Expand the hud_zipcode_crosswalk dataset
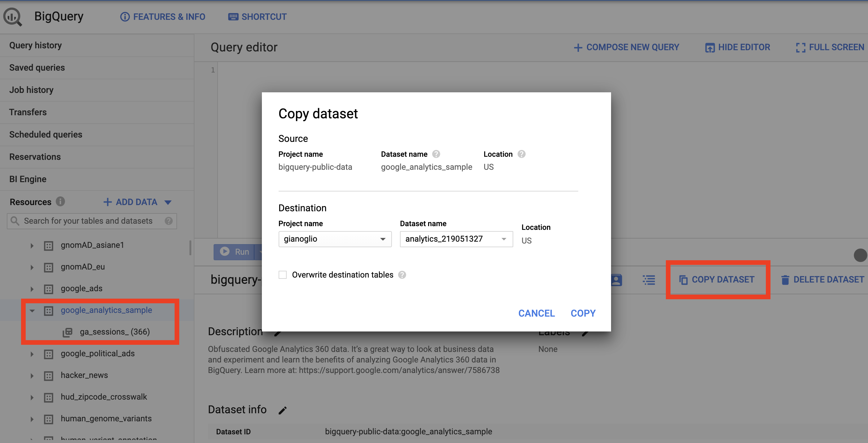The height and width of the screenshot is (443, 868). 32,397
